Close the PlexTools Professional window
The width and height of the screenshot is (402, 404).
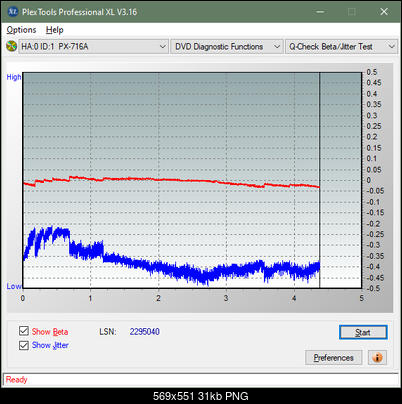click(x=384, y=12)
